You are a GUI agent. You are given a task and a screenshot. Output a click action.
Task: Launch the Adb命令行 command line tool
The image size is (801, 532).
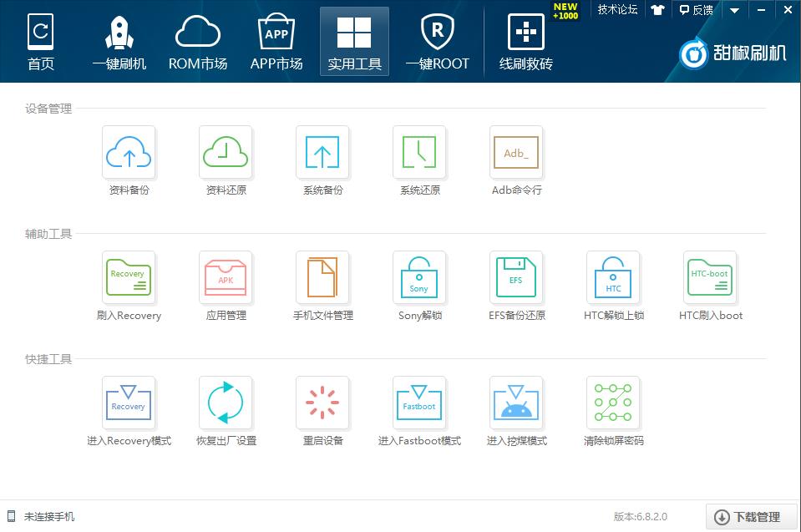[516, 152]
